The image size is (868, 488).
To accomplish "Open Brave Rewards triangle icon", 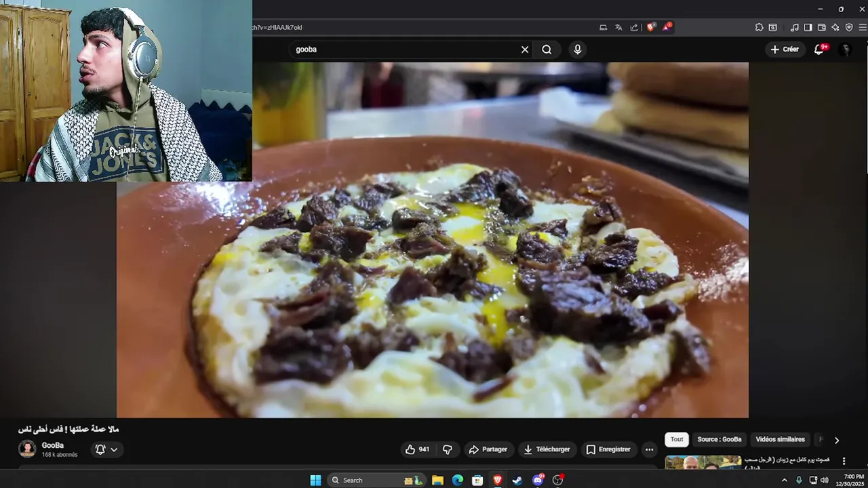I will coord(667,27).
